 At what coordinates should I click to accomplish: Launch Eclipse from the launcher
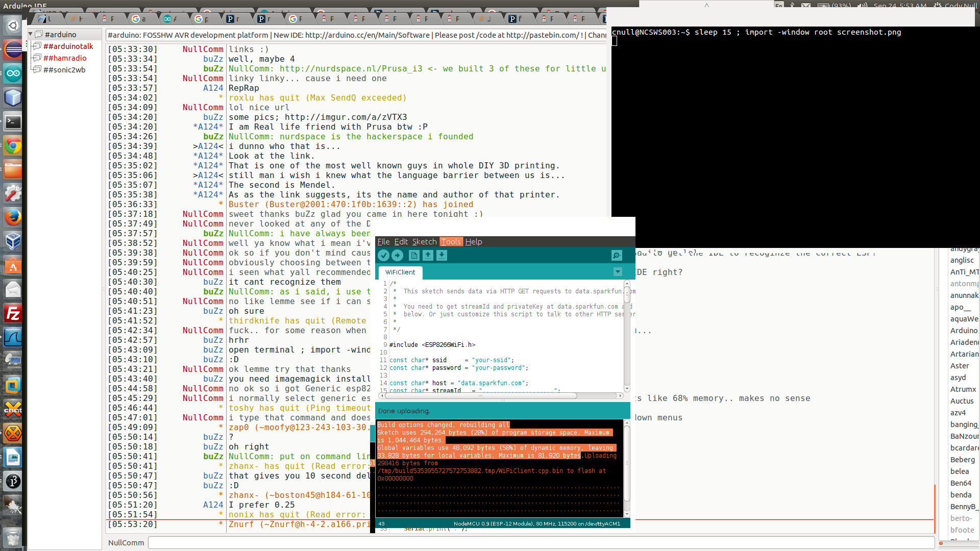[x=13, y=49]
